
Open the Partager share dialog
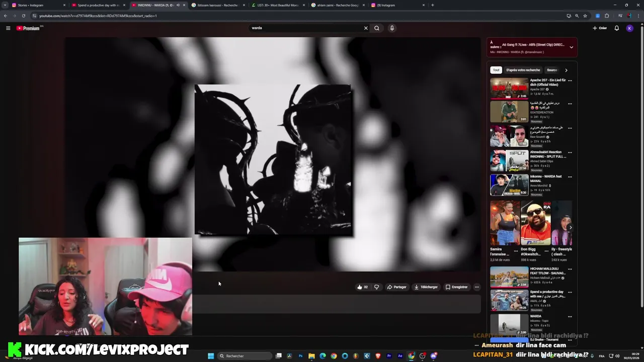(x=396, y=287)
